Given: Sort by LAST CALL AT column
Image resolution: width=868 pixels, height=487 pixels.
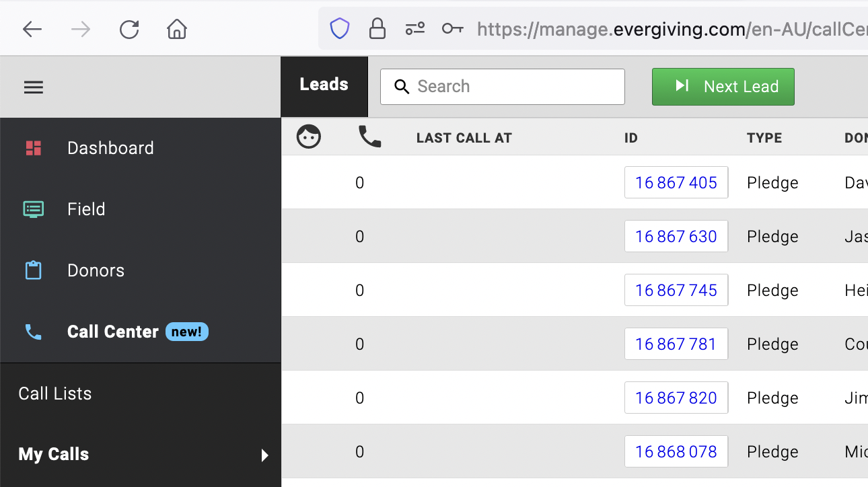Looking at the screenshot, I should coord(464,138).
